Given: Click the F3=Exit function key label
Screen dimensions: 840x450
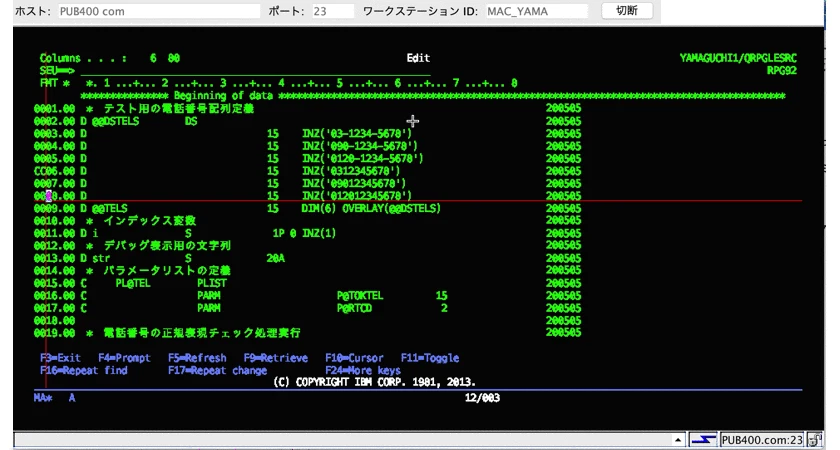Looking at the screenshot, I should tap(60, 358).
